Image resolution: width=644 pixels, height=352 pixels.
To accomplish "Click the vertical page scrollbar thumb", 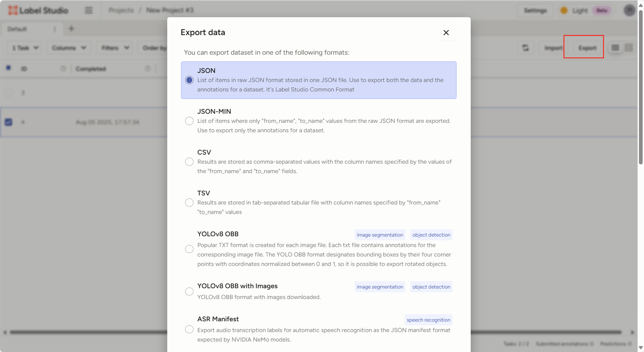I will click(641, 87).
